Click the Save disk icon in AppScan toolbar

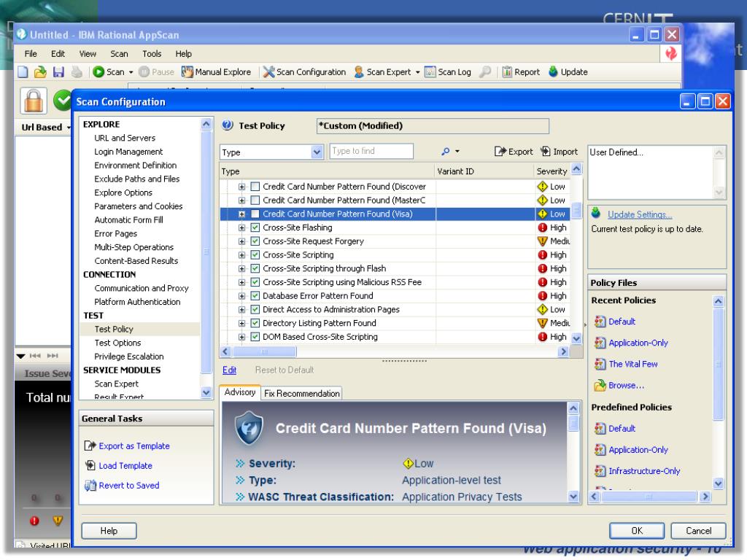coord(58,72)
